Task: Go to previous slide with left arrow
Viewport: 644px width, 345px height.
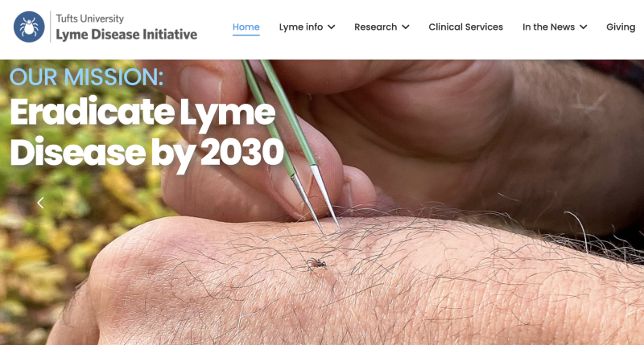Action: pyautogui.click(x=40, y=203)
